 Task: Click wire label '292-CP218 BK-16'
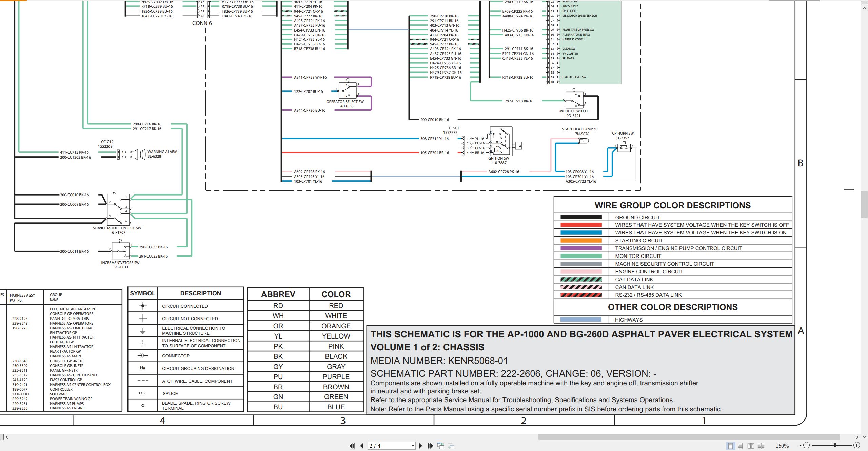tap(519, 101)
